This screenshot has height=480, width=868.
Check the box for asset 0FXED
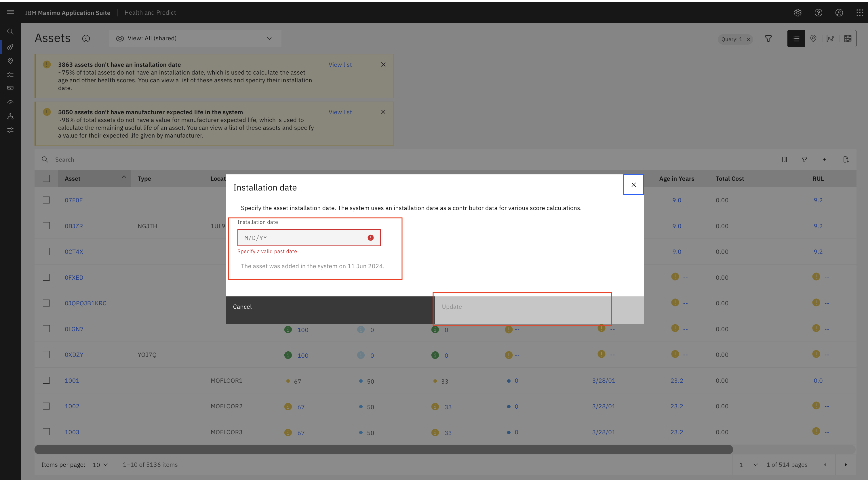46,277
